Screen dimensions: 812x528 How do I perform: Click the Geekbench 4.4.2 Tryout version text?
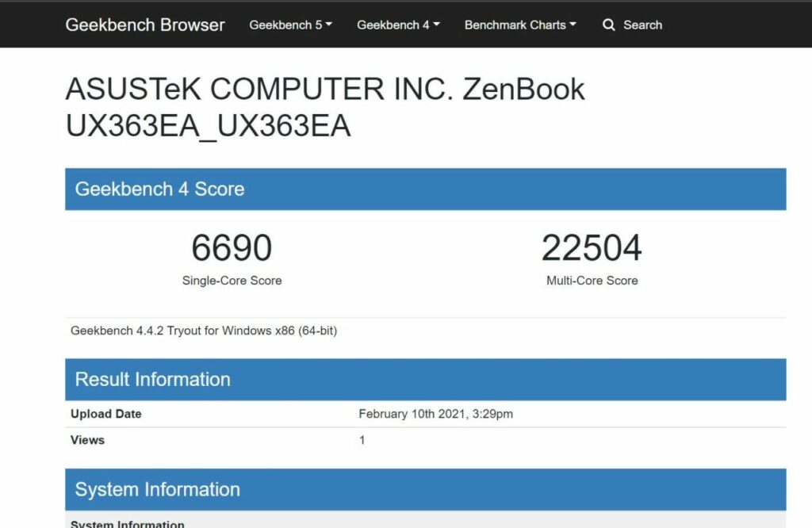tap(204, 331)
